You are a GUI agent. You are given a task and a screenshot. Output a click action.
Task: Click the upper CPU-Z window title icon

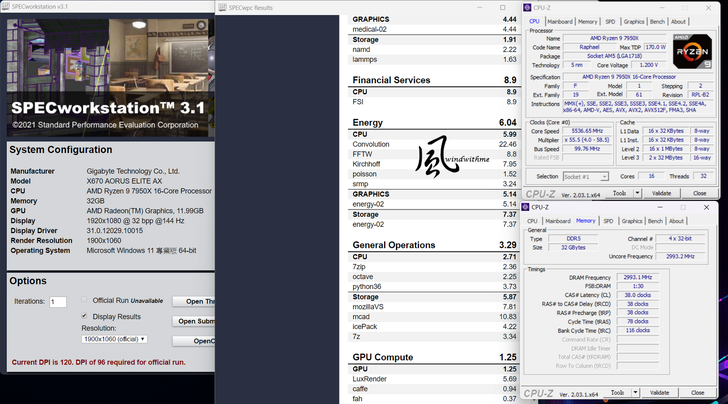point(527,7)
